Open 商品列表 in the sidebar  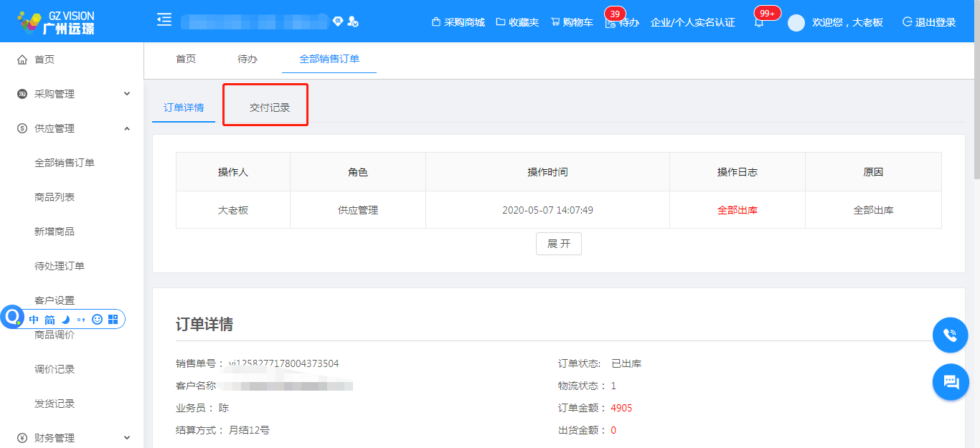55,197
